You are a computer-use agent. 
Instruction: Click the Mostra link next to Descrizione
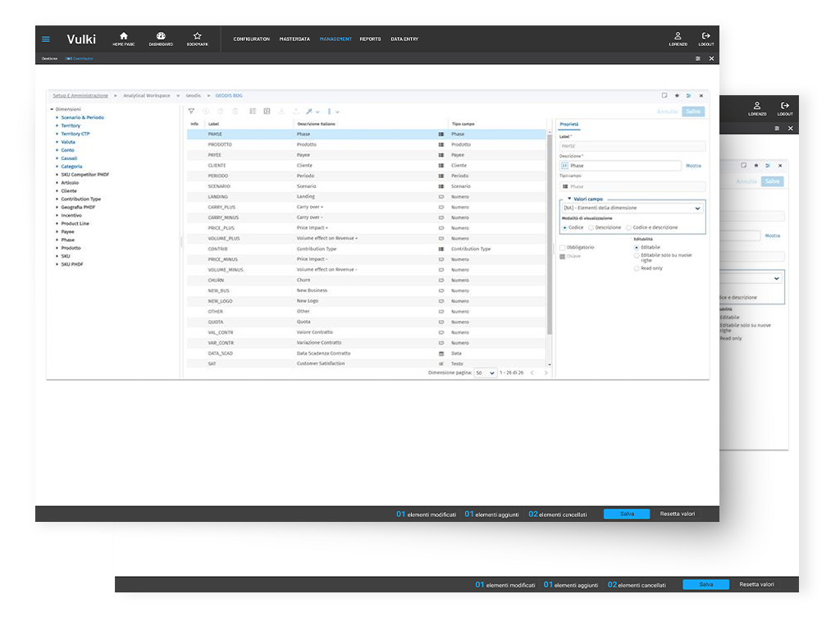(693, 166)
